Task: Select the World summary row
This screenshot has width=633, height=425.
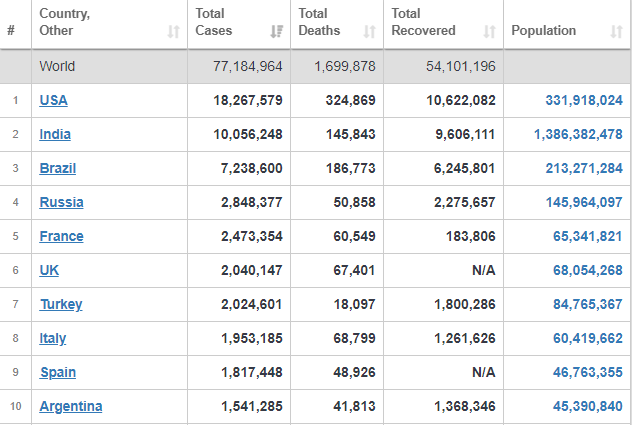Action: (x=315, y=66)
